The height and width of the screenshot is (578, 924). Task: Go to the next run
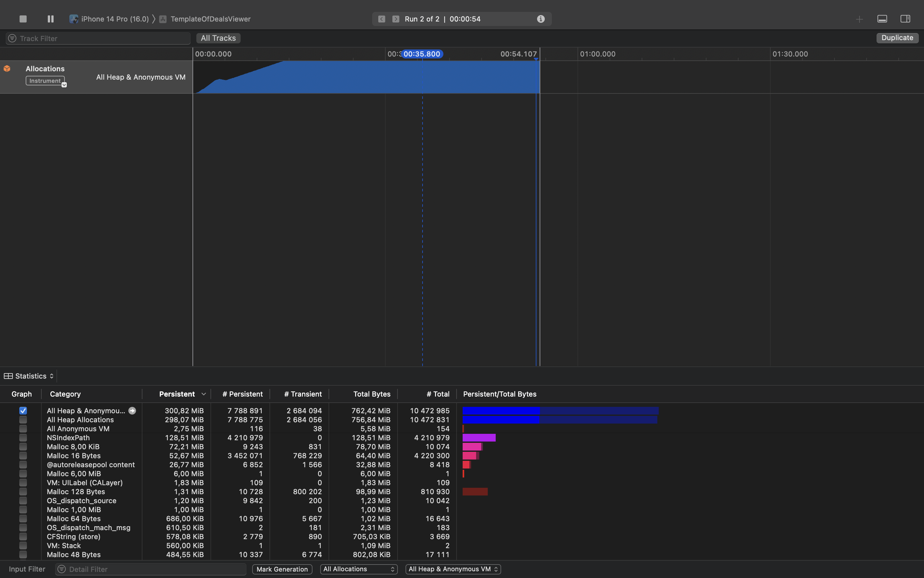click(396, 19)
